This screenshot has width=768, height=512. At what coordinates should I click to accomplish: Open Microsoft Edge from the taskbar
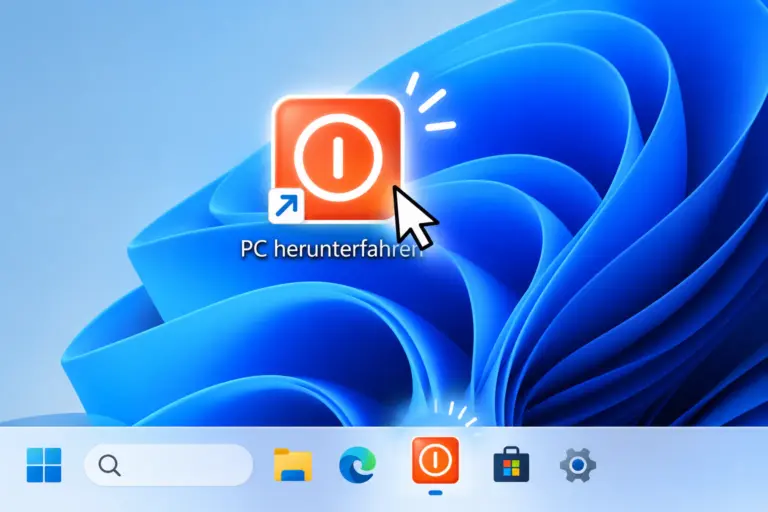click(358, 464)
